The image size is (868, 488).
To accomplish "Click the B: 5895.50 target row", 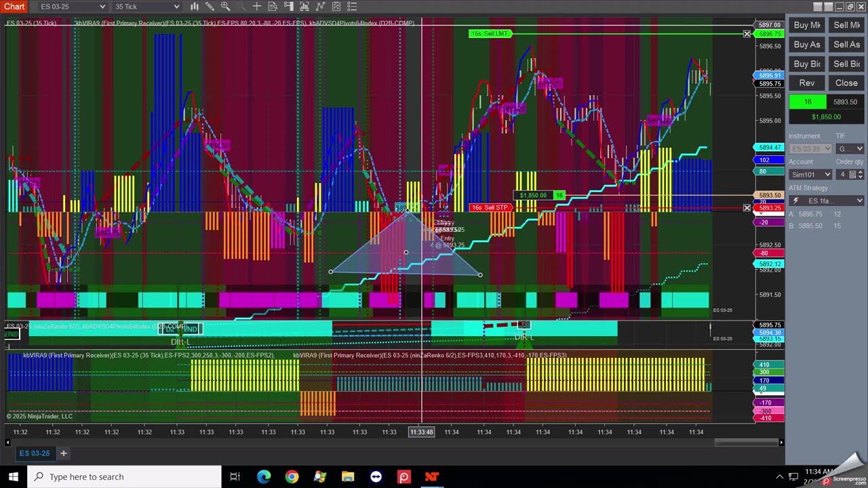I will [815, 226].
